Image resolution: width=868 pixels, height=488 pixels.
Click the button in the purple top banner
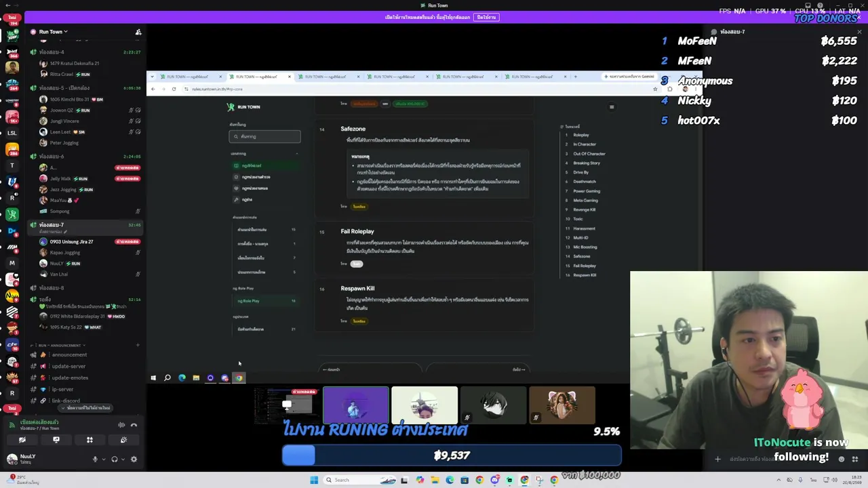[x=486, y=17]
